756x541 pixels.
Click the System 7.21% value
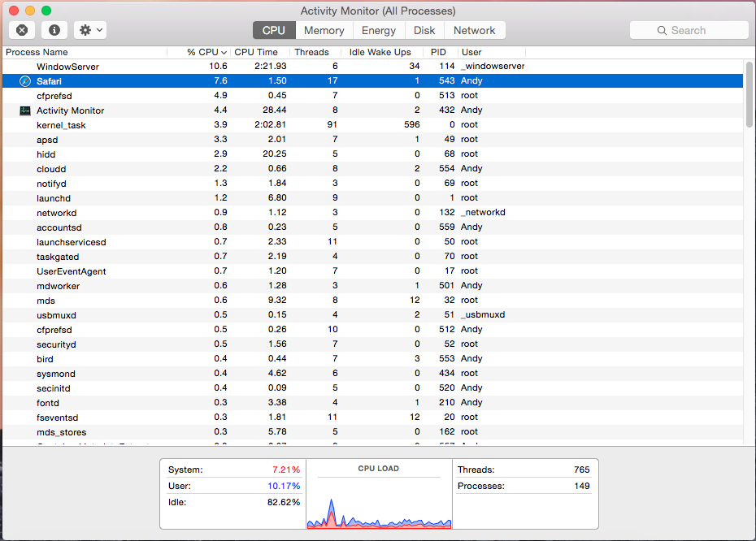[x=286, y=470]
